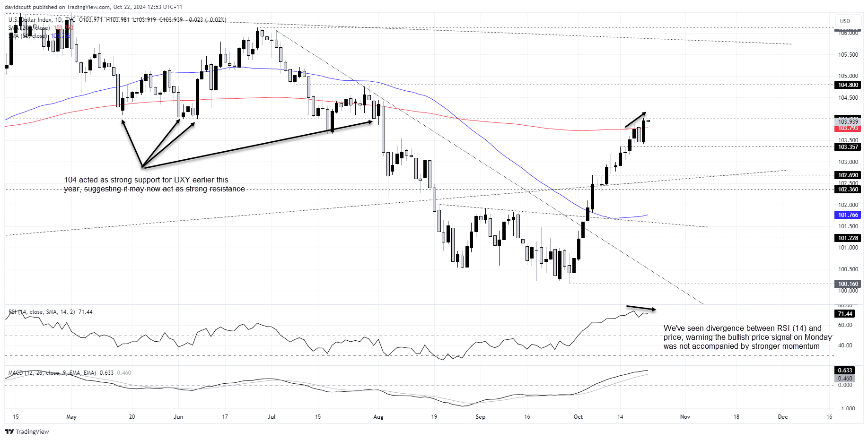Click the 60.00 tick on RSI scale
Screen dimensions: 868x440
coord(845,325)
